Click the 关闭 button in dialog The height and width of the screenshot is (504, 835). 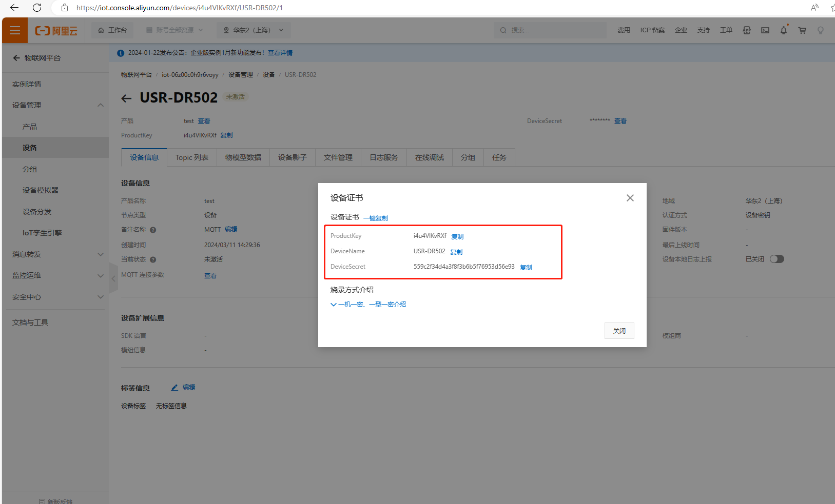619,331
